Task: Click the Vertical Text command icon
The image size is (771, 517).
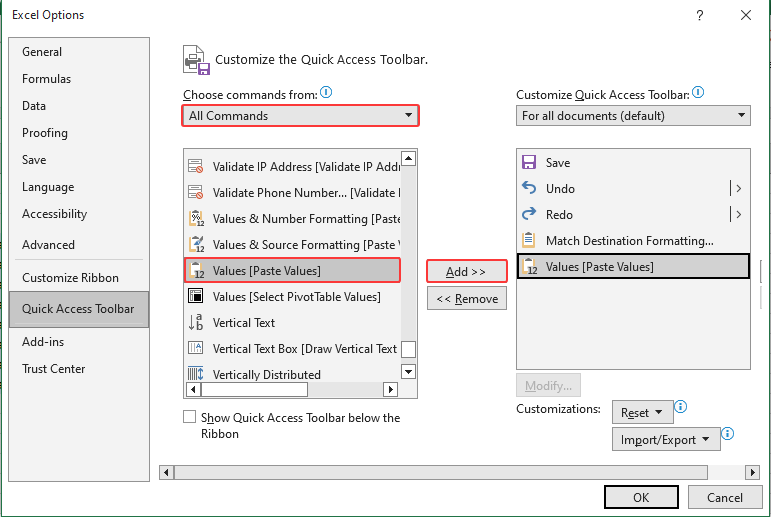Action: coord(195,323)
